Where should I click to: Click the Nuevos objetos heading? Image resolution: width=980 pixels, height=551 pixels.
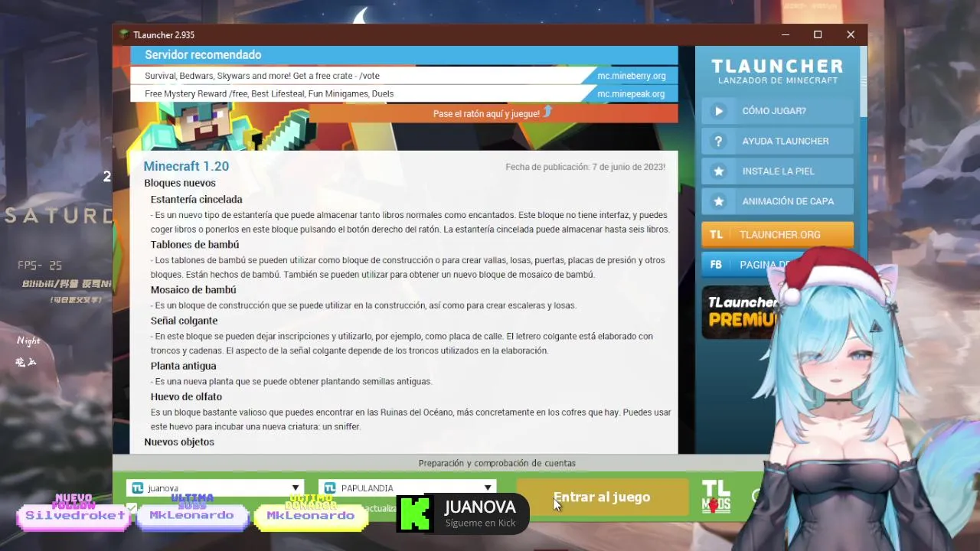tap(179, 442)
